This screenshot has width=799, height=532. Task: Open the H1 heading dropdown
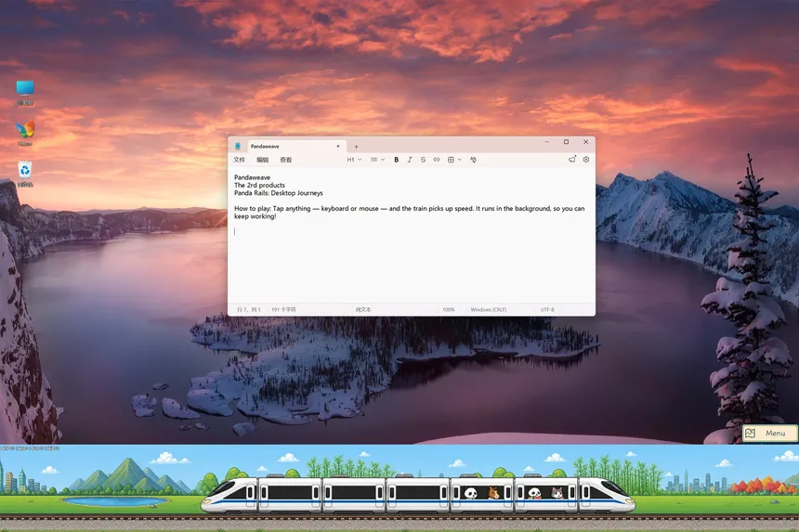354,160
